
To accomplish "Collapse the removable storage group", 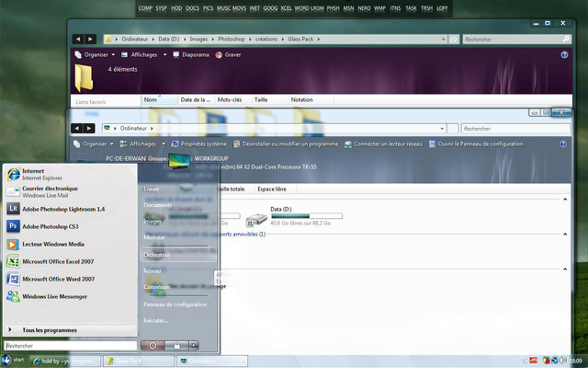I will pyautogui.click(x=565, y=234).
